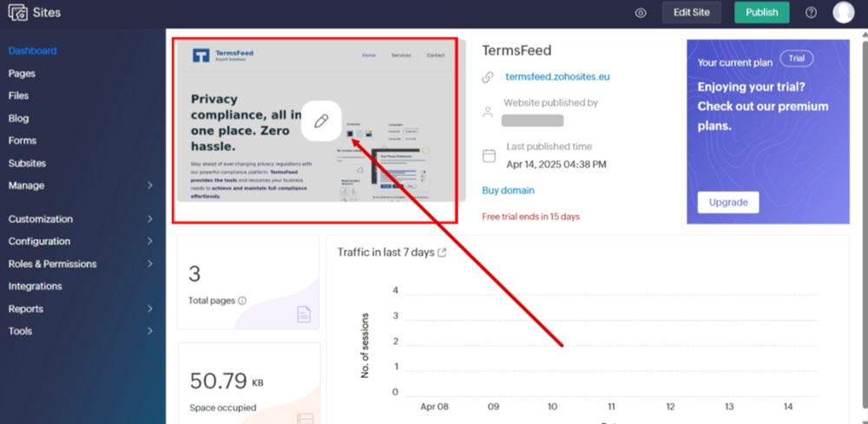This screenshot has width=868, height=424.
Task: Open the termsfeed.zohosites.eu link
Action: coord(557,77)
